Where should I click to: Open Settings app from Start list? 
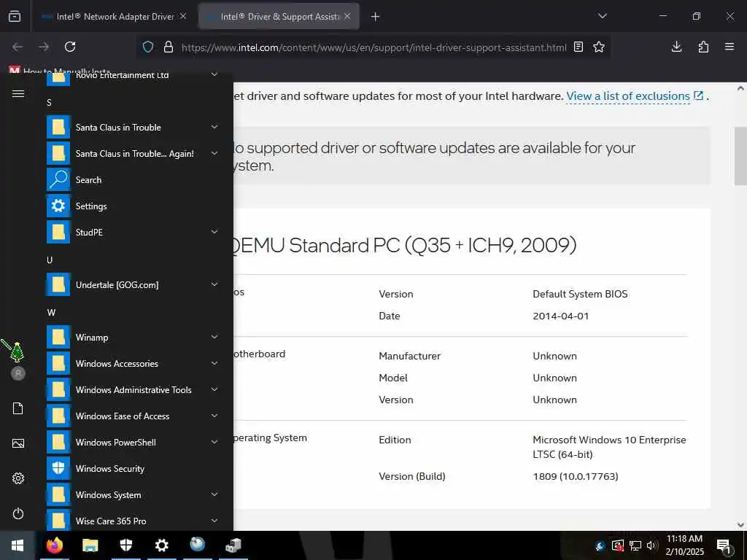click(x=133, y=206)
